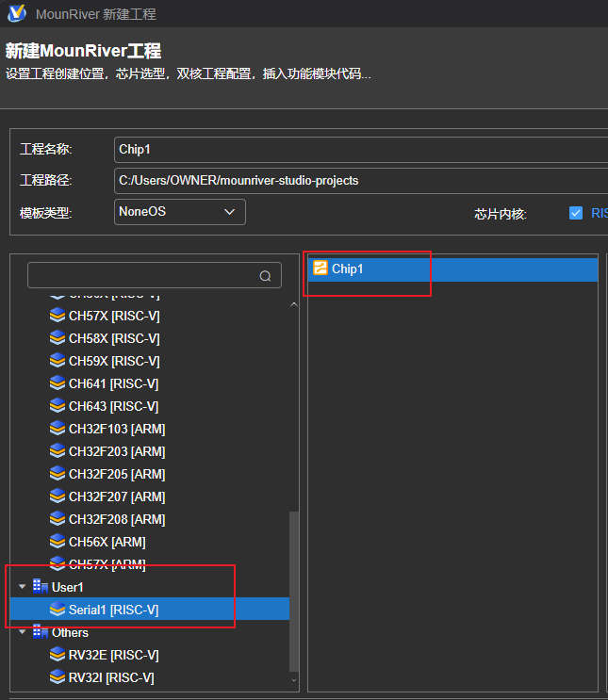Screen dimensions: 608x700
Task: Select the Chip1 row in chip list
Action: [x=452, y=269]
